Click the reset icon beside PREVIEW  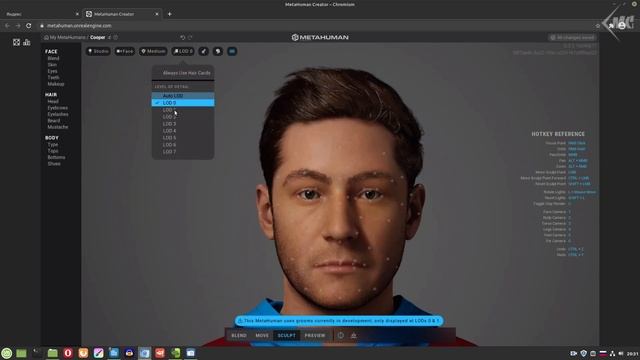[341, 336]
